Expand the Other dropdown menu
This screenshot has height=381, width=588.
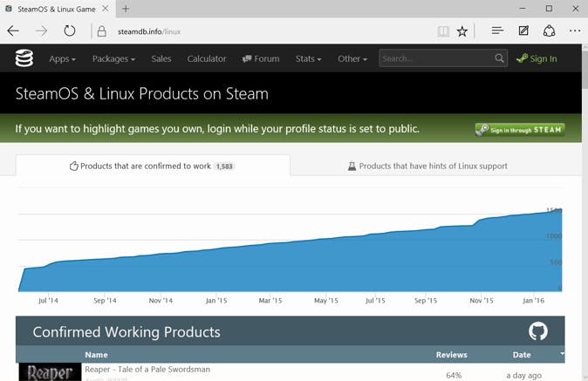click(352, 58)
